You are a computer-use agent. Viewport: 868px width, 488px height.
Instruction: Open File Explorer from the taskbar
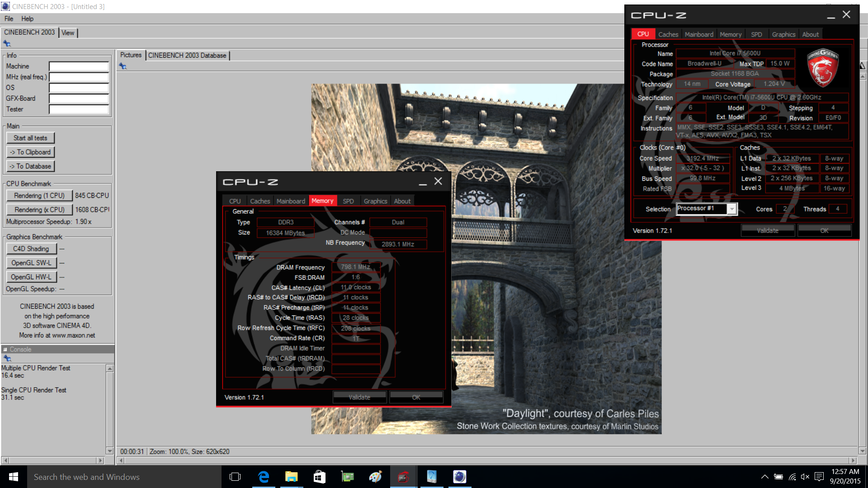point(292,477)
